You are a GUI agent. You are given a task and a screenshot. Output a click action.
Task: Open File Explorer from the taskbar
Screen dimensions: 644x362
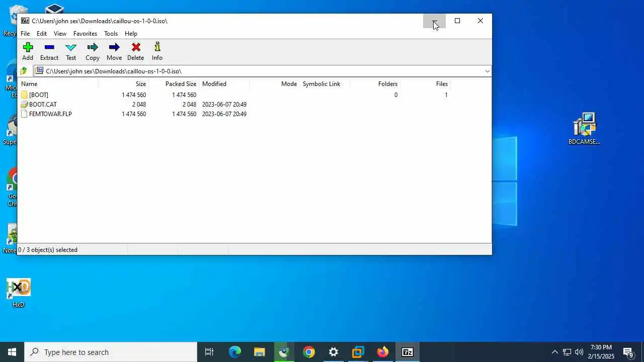(x=260, y=352)
